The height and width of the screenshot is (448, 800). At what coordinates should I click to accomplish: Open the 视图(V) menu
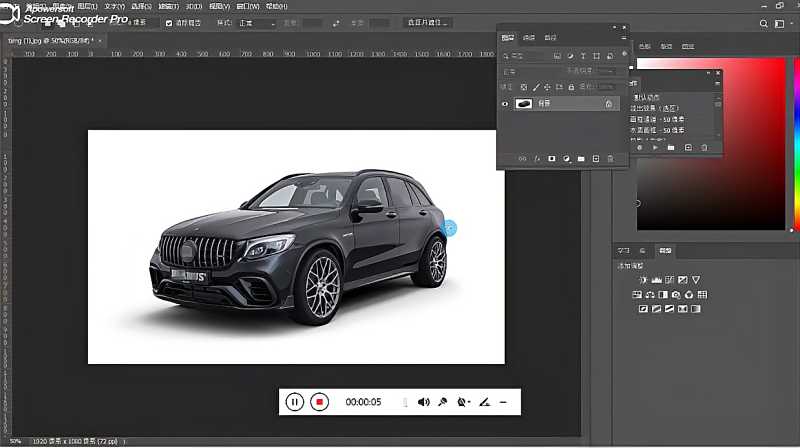click(x=219, y=7)
